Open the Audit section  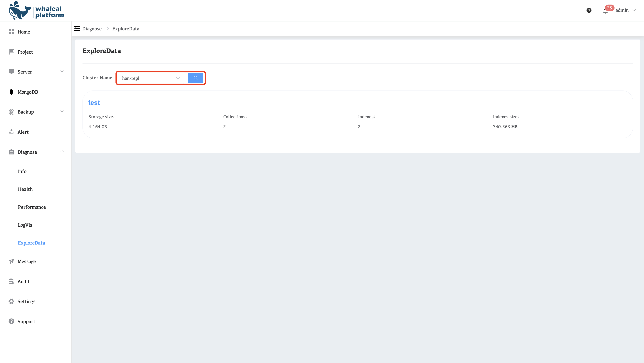23,282
